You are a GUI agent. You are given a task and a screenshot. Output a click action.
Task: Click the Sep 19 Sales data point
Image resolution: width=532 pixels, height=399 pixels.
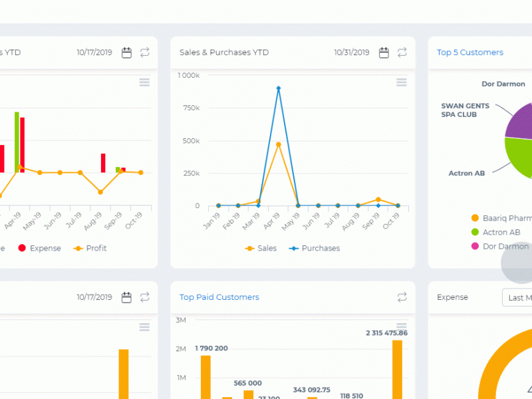tap(378, 199)
